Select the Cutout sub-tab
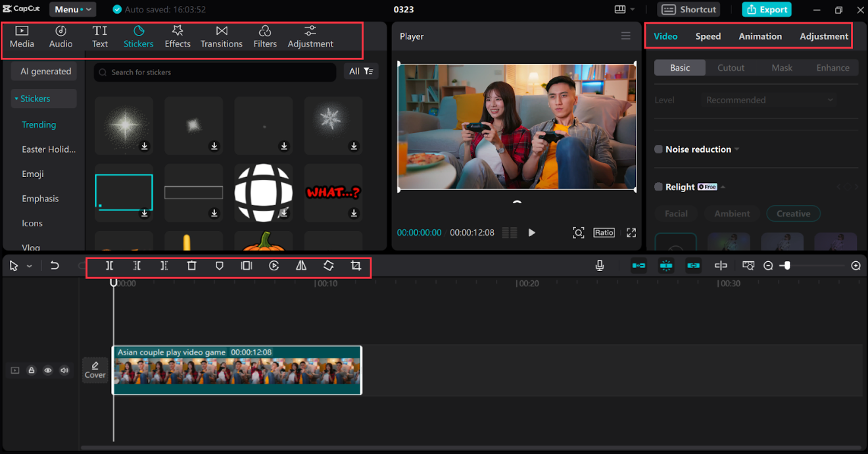Screen dimensions: 868x454 click(731, 68)
